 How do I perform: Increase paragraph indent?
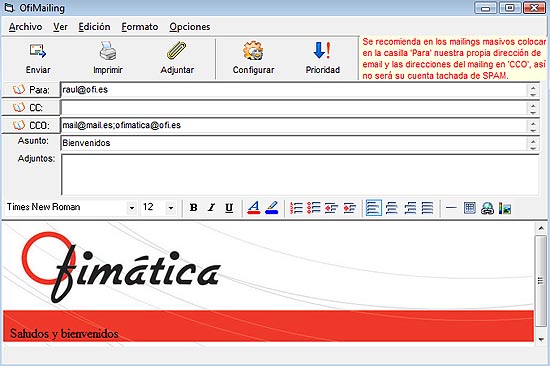tap(350, 208)
